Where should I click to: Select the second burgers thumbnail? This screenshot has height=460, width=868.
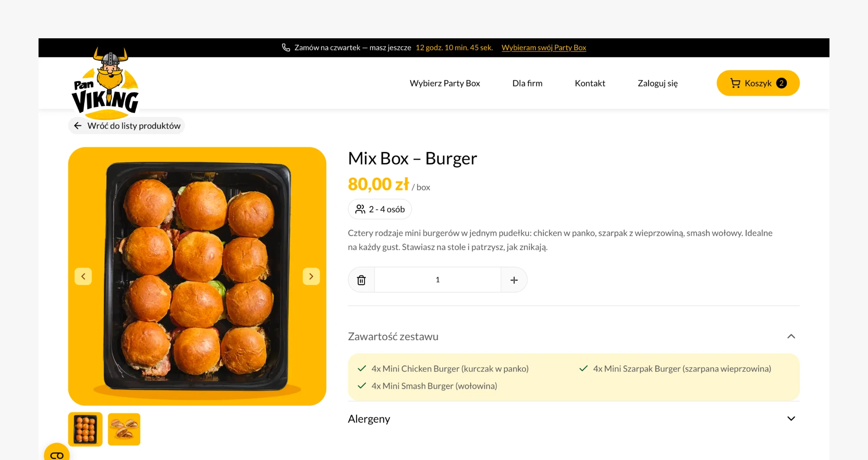[124, 429]
